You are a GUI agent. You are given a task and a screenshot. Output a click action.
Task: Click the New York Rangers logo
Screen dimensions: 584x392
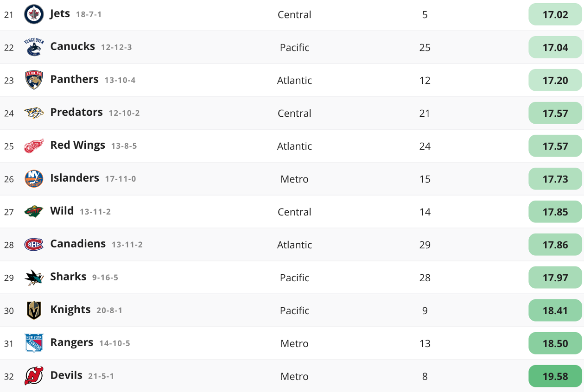[x=34, y=343]
